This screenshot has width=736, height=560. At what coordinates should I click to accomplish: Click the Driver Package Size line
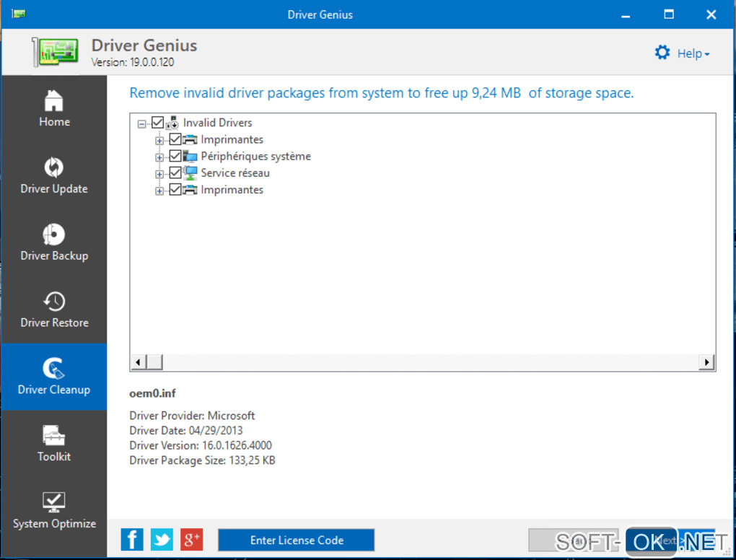[202, 460]
